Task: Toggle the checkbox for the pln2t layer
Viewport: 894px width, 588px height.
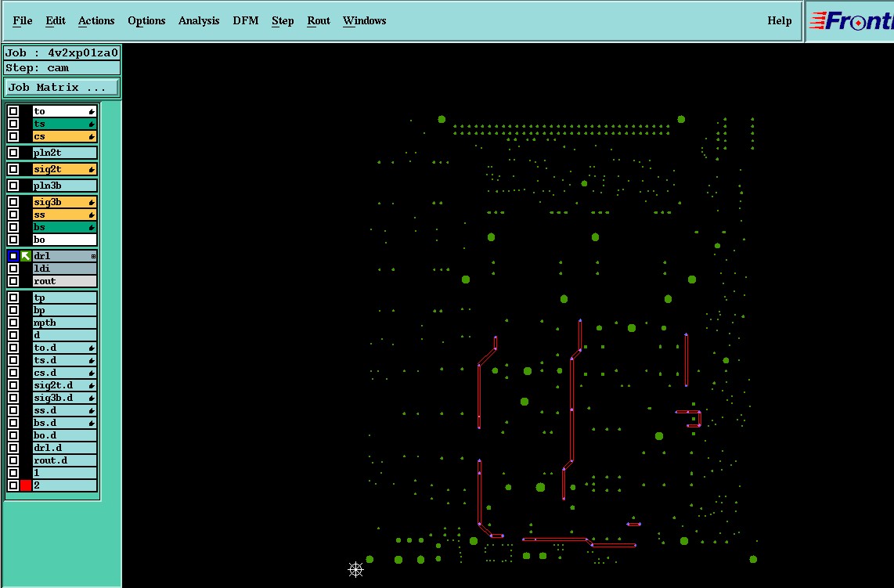Action: click(13, 153)
